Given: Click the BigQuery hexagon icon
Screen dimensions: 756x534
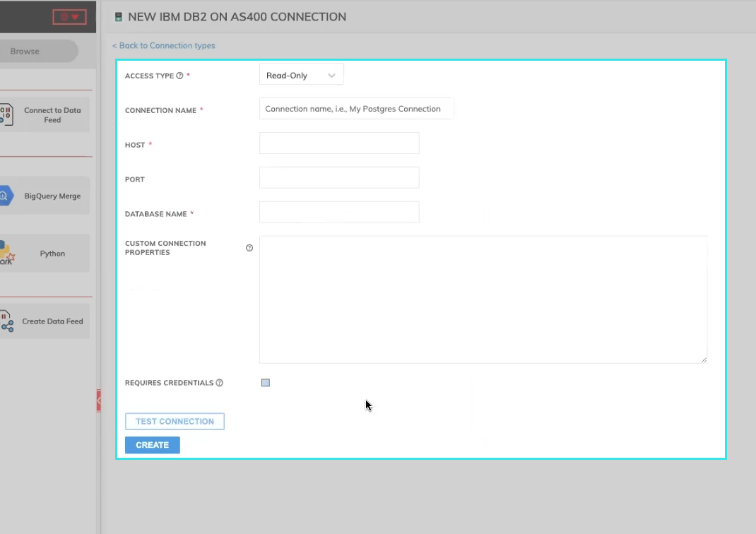Looking at the screenshot, I should pyautogui.click(x=6, y=196).
